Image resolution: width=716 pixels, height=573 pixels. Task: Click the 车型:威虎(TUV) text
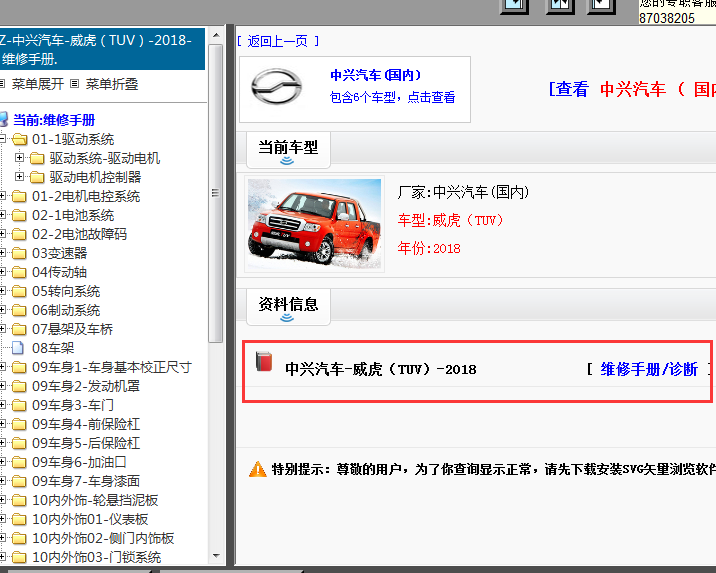pos(450,221)
